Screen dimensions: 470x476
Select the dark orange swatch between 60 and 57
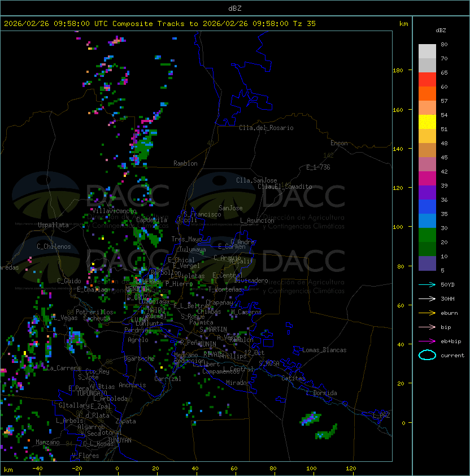(x=427, y=93)
